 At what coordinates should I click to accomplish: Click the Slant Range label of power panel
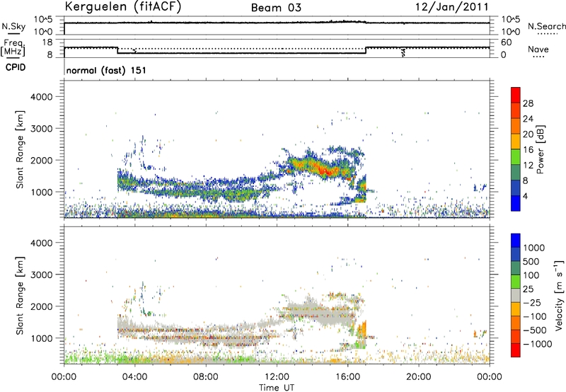click(x=20, y=149)
